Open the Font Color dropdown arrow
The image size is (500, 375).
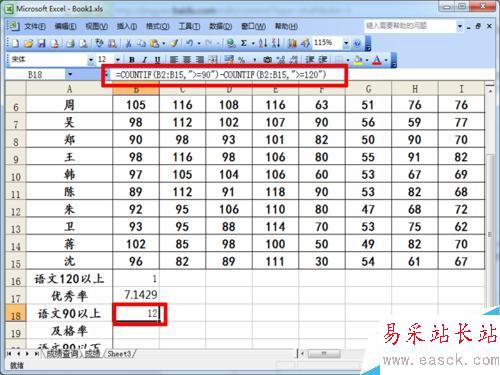[386, 60]
